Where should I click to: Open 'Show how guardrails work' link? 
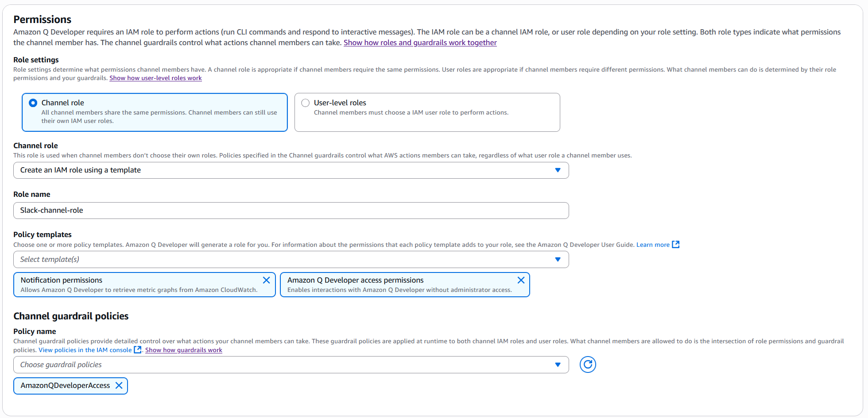point(184,350)
